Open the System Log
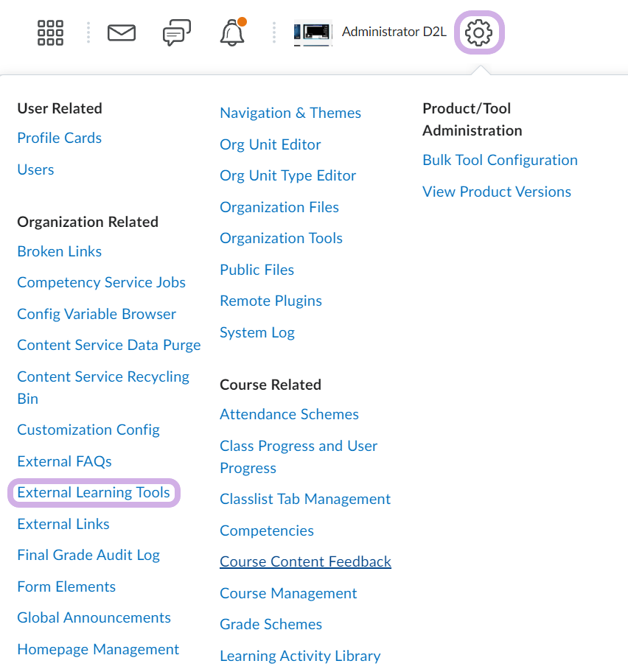This screenshot has width=628, height=672. [x=257, y=332]
